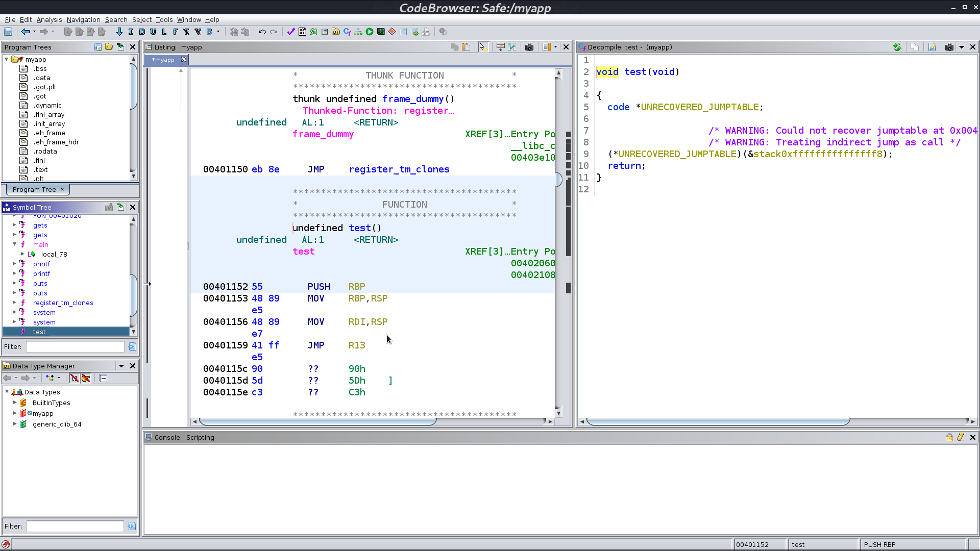
Task: Go to next Label (L) icon
Action: pyautogui.click(x=164, y=32)
